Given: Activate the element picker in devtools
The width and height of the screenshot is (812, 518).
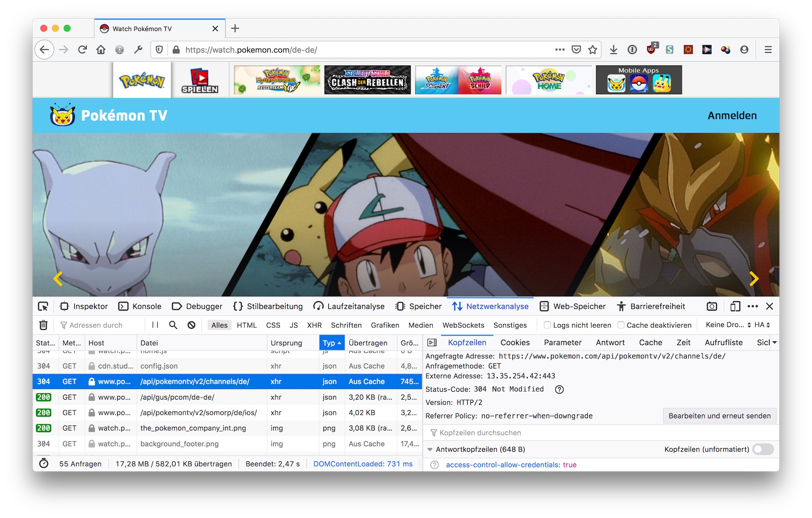Looking at the screenshot, I should coord(43,306).
